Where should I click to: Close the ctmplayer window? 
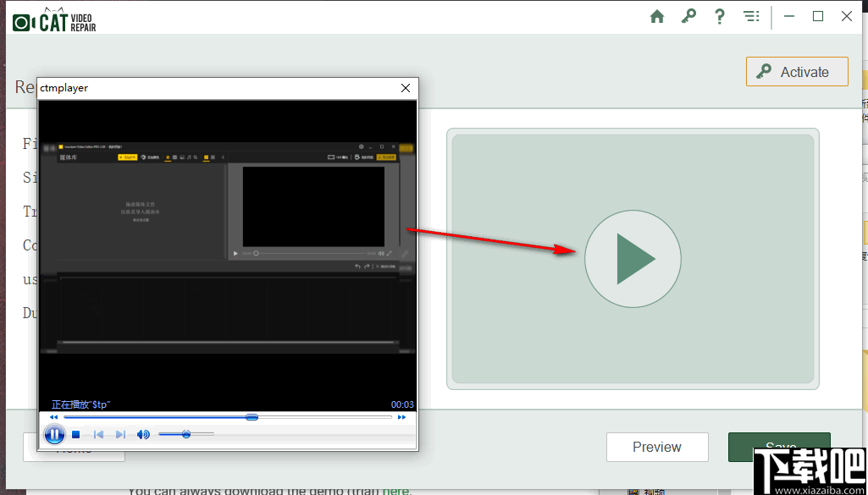(x=406, y=88)
